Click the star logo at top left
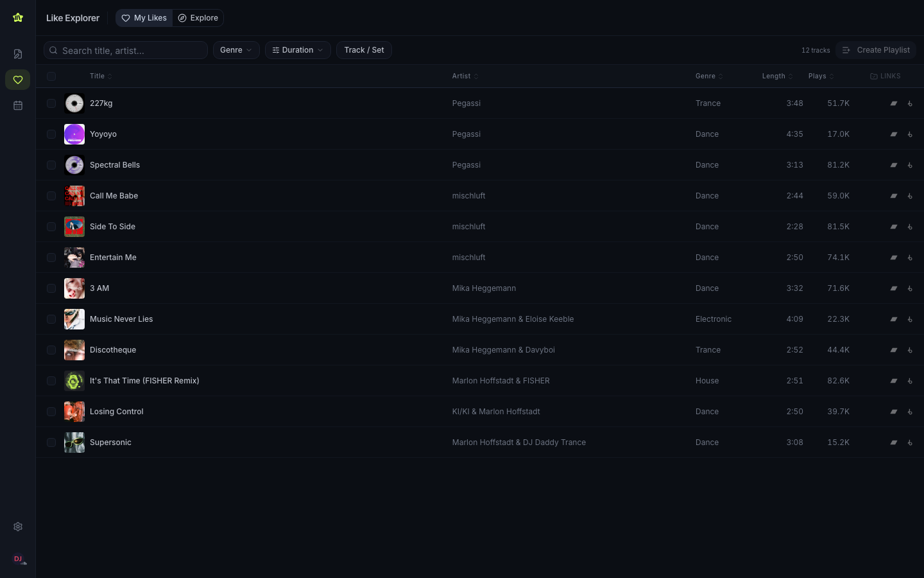The height and width of the screenshot is (578, 924). pos(18,18)
